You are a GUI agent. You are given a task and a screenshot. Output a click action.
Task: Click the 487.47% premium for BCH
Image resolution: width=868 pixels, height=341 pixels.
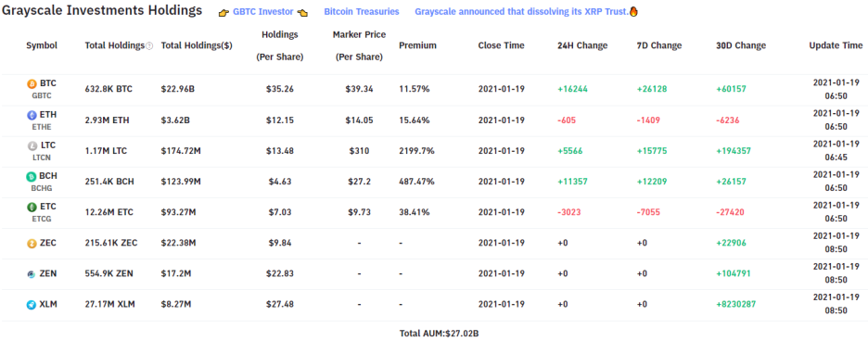coord(416,182)
